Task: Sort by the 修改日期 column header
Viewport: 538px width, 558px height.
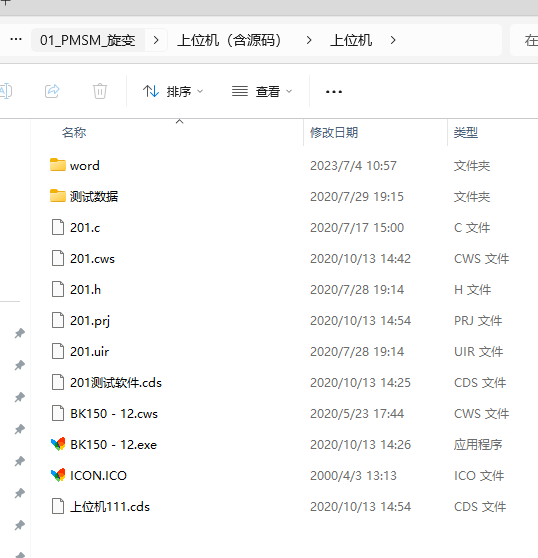Action: 334,132
